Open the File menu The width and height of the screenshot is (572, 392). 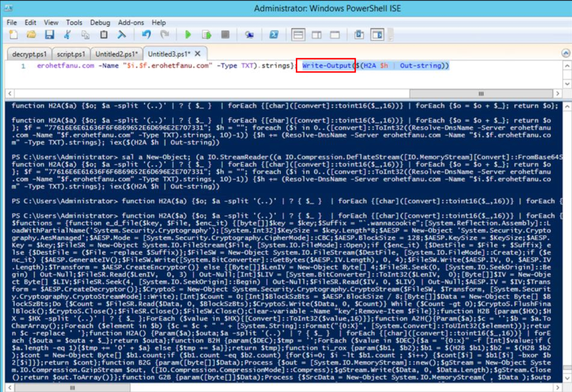click(12, 23)
